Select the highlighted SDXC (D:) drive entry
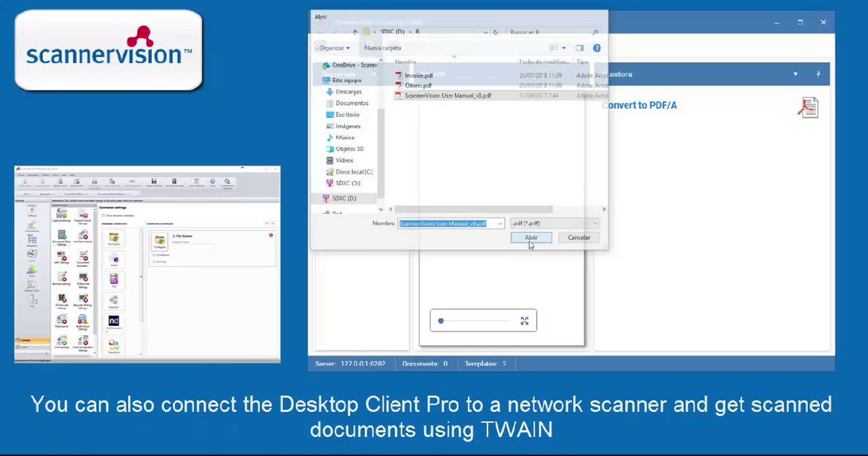 pyautogui.click(x=344, y=198)
